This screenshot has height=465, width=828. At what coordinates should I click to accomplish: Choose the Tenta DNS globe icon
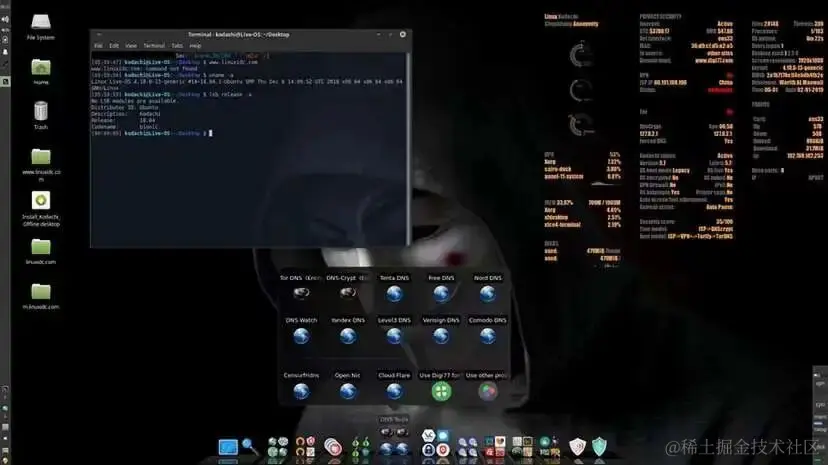click(394, 293)
